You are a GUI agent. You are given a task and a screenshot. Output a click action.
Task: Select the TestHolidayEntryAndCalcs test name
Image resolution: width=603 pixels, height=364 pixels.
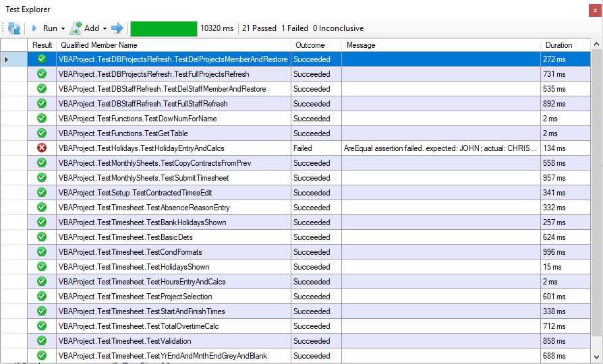tap(142, 148)
